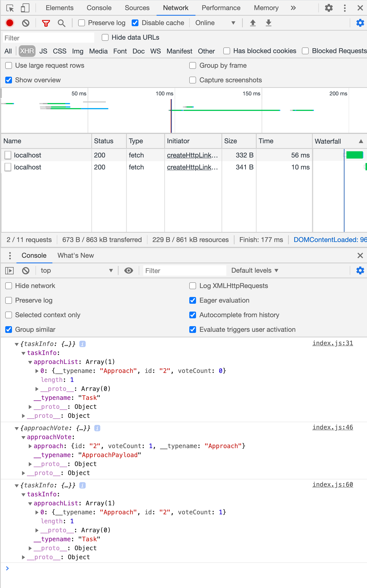The height and width of the screenshot is (588, 367).
Task: Collapse the approachVote object entry
Action: point(16,428)
